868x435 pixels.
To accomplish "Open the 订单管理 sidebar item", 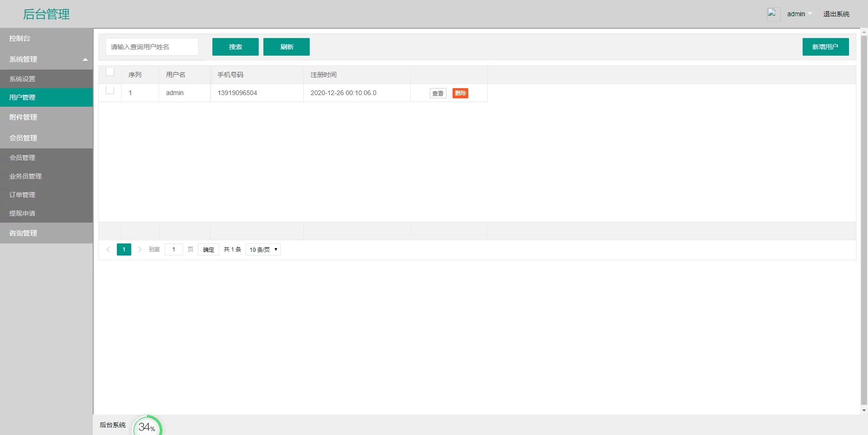I will click(46, 195).
